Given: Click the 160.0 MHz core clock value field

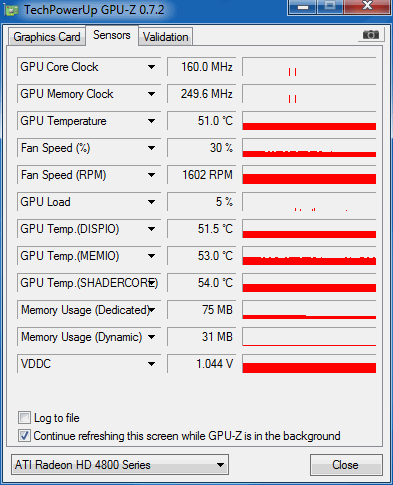Looking at the screenshot, I should coord(201,67).
